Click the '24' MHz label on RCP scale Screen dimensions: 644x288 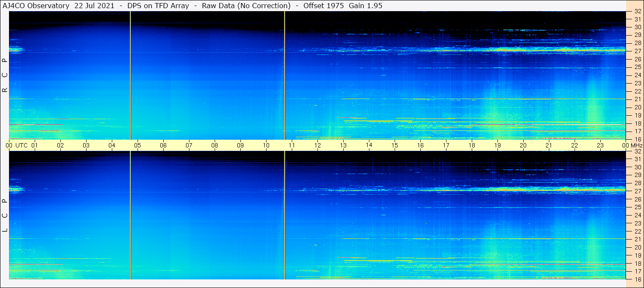[x=638, y=75]
